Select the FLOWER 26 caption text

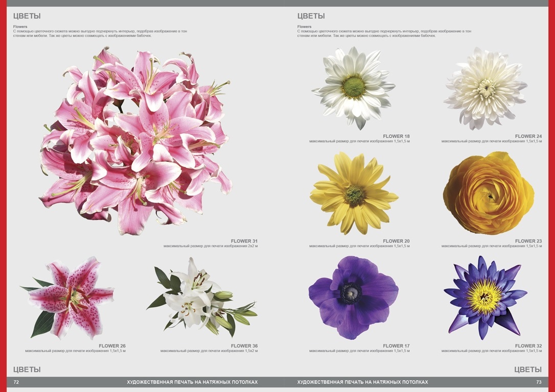[112, 346]
